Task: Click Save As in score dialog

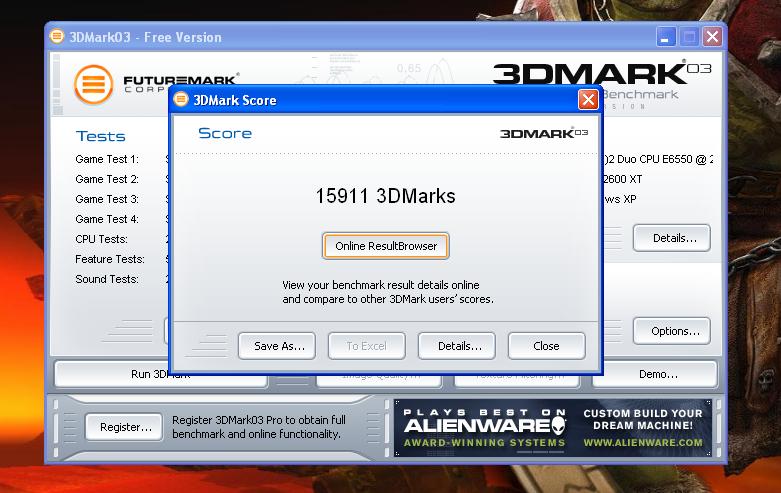Action: pyautogui.click(x=277, y=346)
